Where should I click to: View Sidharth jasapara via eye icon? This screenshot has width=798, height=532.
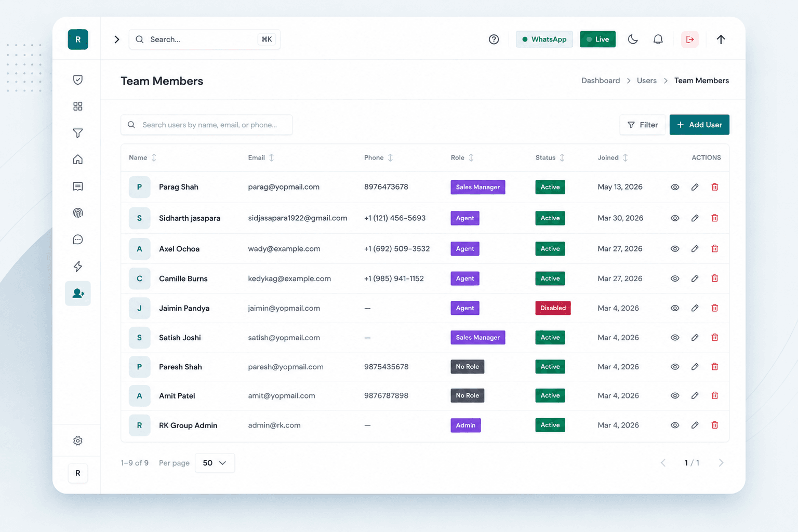point(675,218)
